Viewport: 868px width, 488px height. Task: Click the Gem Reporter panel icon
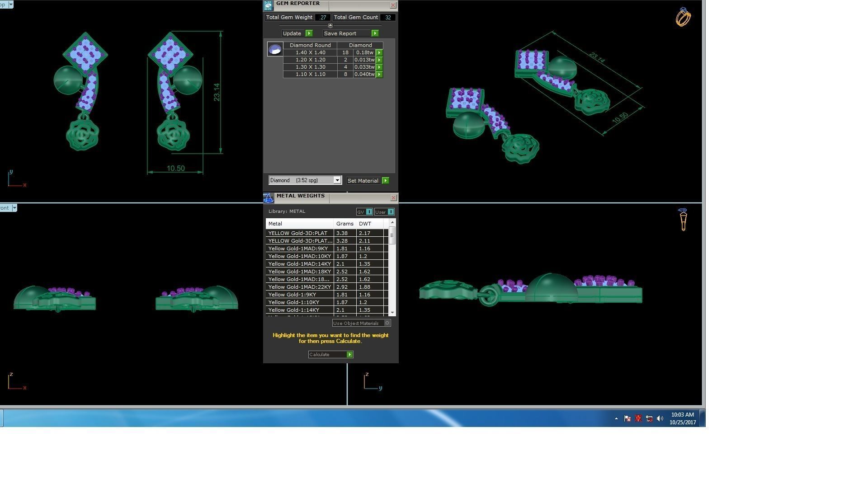pos(268,5)
